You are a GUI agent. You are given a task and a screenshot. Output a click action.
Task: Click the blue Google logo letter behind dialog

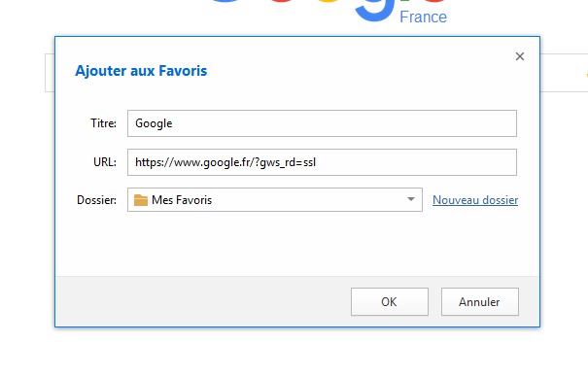coord(374,11)
